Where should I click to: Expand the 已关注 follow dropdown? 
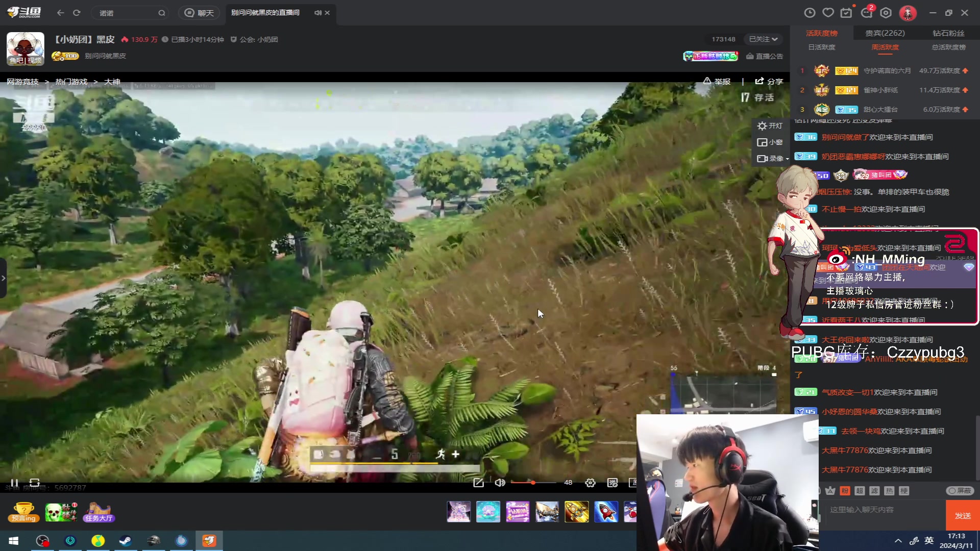click(763, 39)
